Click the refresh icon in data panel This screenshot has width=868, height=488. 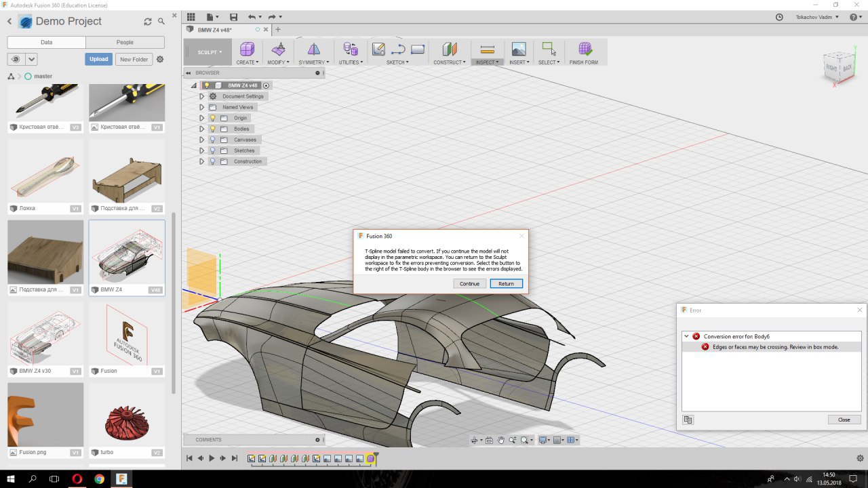(x=148, y=22)
